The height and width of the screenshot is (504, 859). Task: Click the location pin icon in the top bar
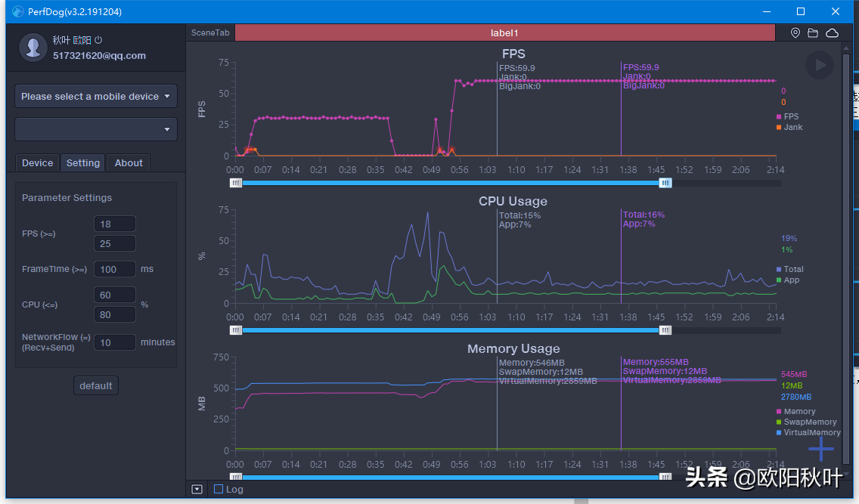pos(795,32)
